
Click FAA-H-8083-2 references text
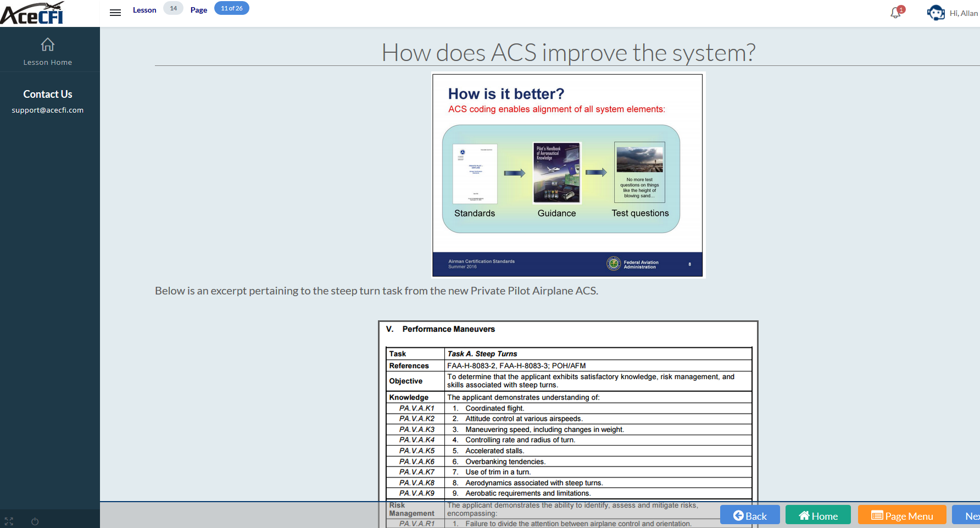click(x=516, y=365)
